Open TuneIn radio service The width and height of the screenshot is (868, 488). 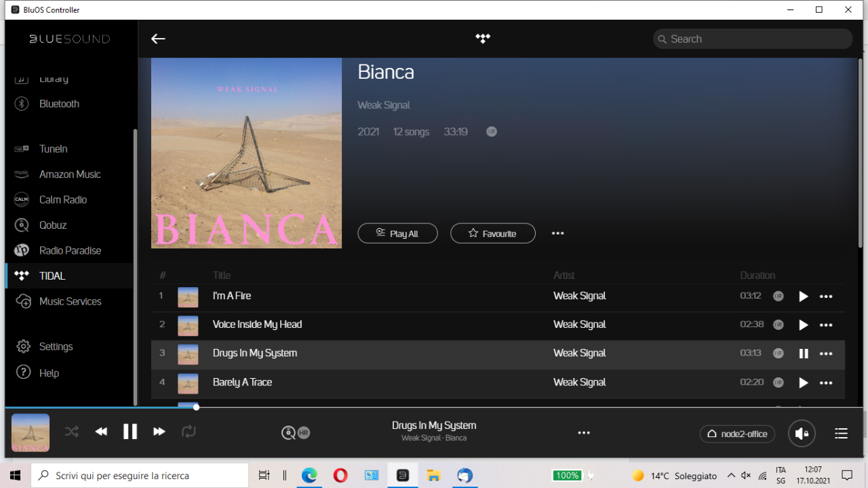(x=53, y=149)
